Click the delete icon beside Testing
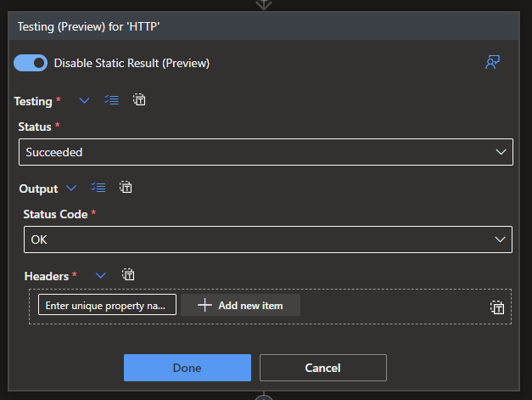Image resolution: width=532 pixels, height=400 pixels. coord(139,100)
